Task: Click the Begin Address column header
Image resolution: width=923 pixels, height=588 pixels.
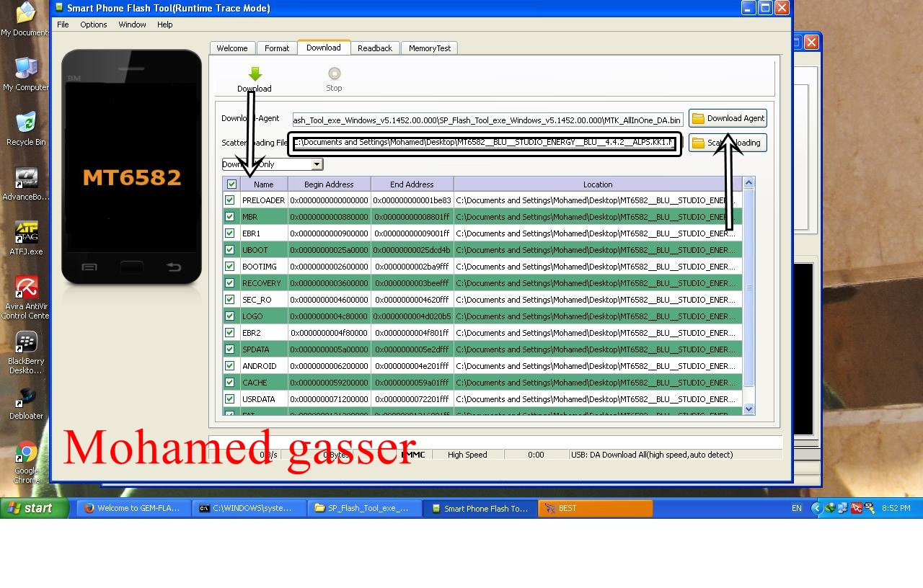Action: pos(329,184)
